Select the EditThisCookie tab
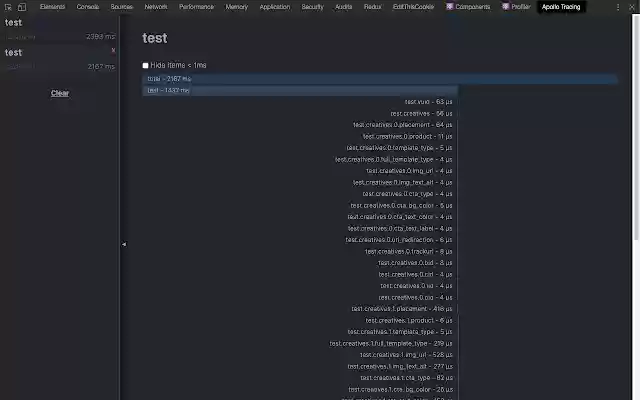The width and height of the screenshot is (640, 400). click(413, 7)
